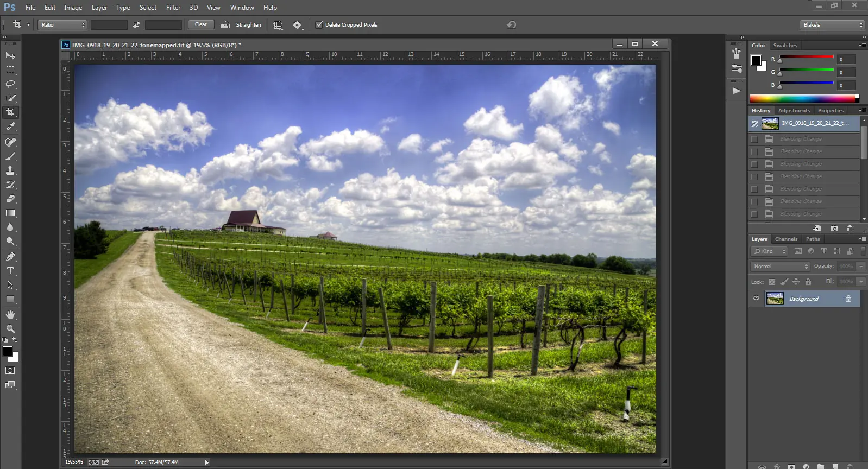Select the Zoom tool in toolbox

pos(10,329)
